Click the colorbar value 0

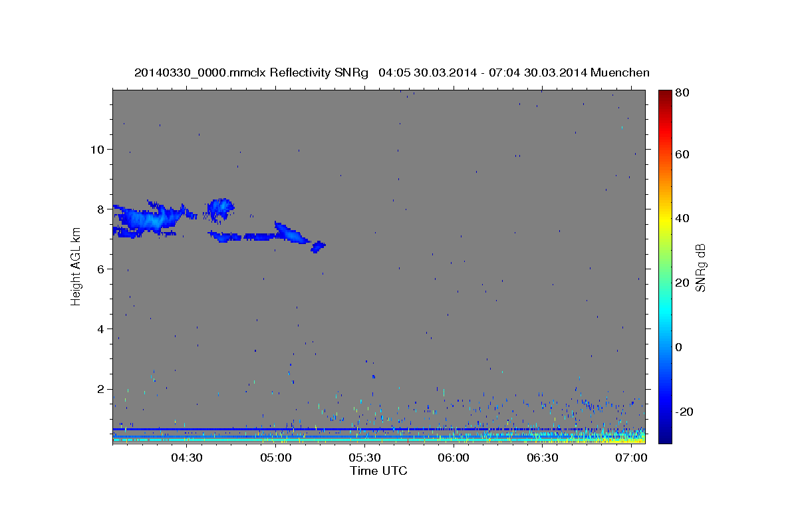(679, 347)
